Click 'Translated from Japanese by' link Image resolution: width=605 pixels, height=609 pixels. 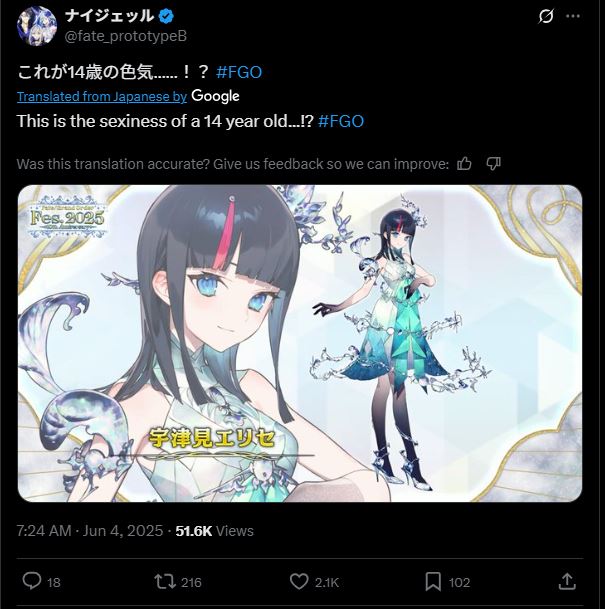[102, 96]
